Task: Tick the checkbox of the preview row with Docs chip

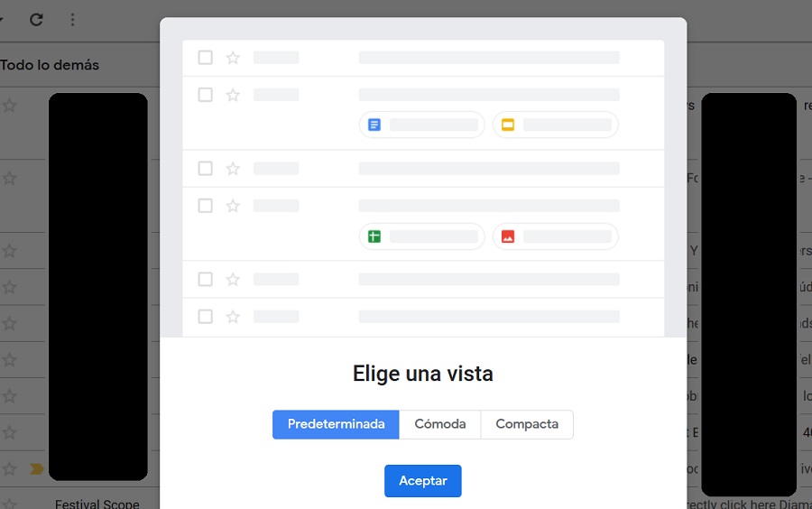Action: (x=205, y=95)
